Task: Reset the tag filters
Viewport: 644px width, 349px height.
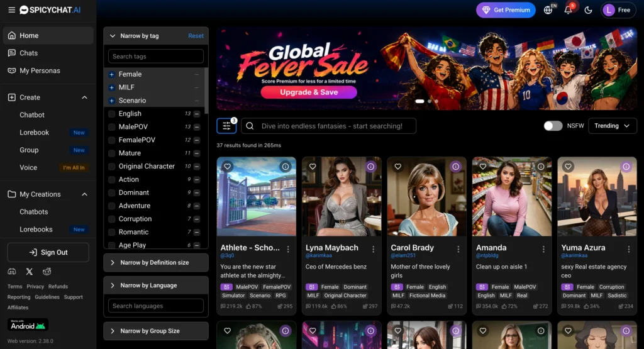Action: pyautogui.click(x=196, y=36)
